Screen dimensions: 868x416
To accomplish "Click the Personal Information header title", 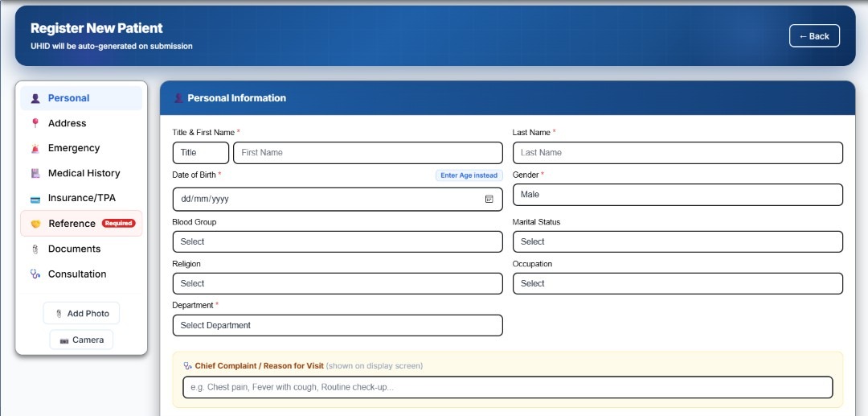I will 237,98.
